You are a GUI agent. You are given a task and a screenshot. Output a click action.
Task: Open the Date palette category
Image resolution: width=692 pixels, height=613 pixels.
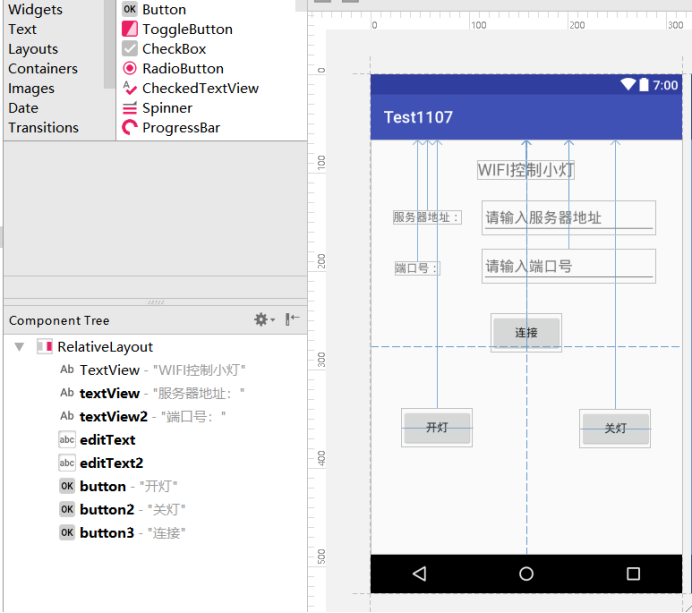click(x=23, y=108)
